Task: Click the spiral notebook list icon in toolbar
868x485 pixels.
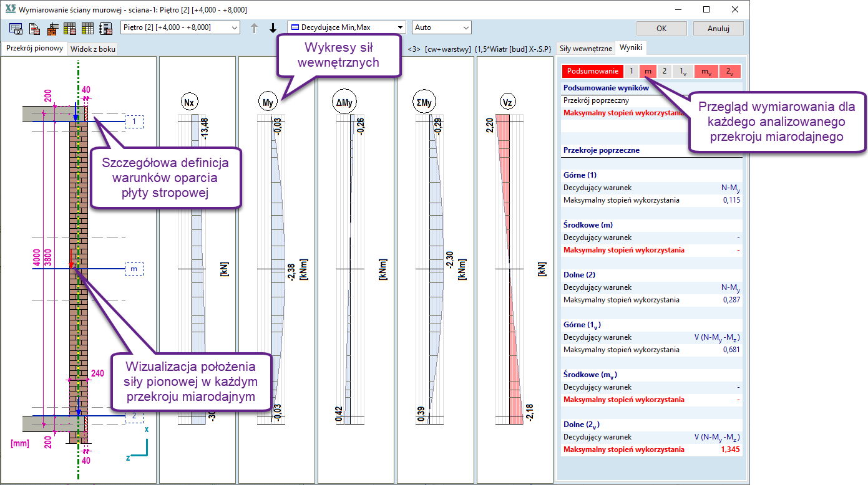Action: (x=105, y=28)
